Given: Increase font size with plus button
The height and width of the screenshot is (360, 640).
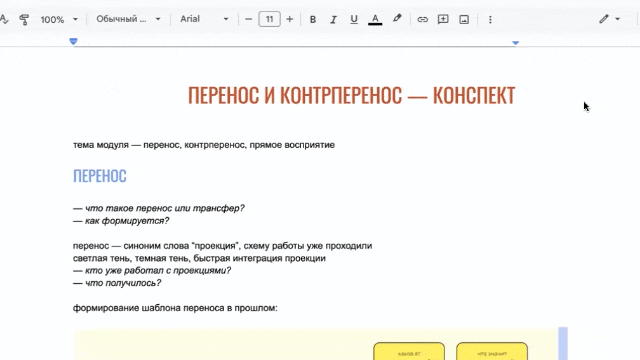Looking at the screenshot, I should click(289, 19).
